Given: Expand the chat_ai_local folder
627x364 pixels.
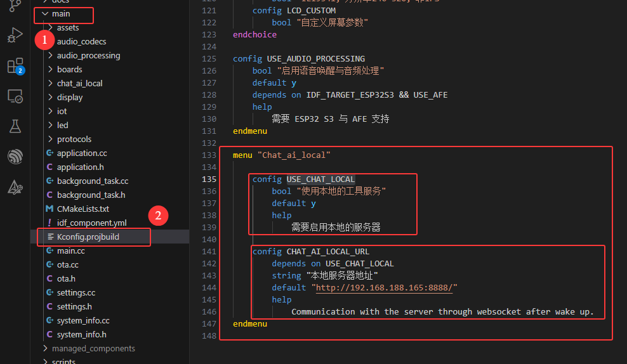Looking at the screenshot, I should 79,83.
